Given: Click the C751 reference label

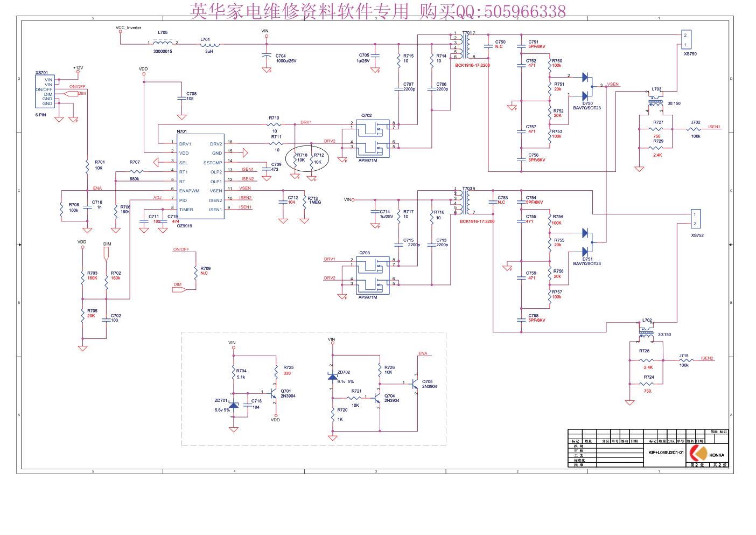Looking at the screenshot, I should 533,42.
